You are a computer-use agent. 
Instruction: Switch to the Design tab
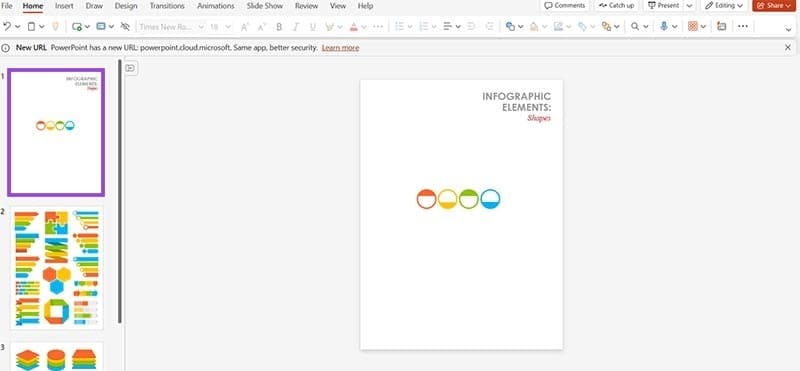[x=126, y=6]
